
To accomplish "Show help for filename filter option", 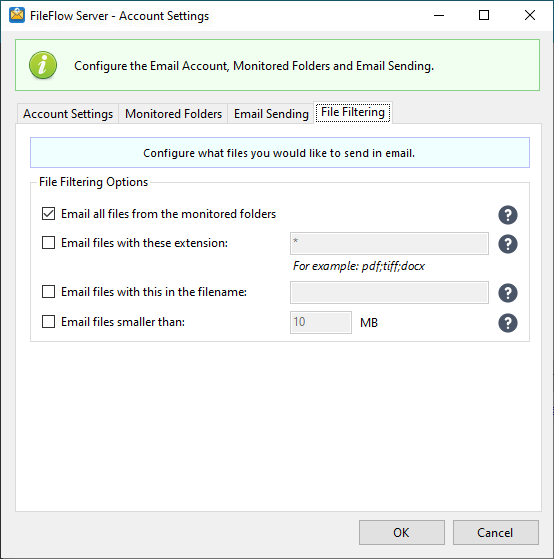I will click(508, 293).
